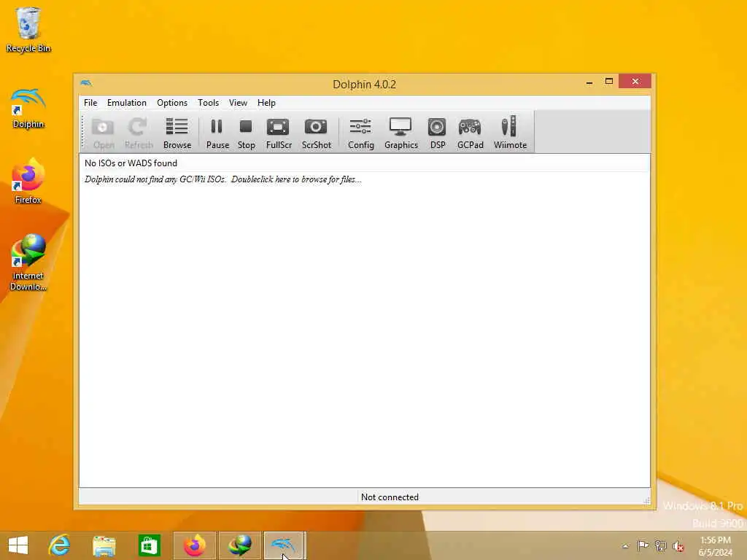Viewport: 747px width, 560px height.
Task: Open the Options menu
Action: tap(172, 103)
